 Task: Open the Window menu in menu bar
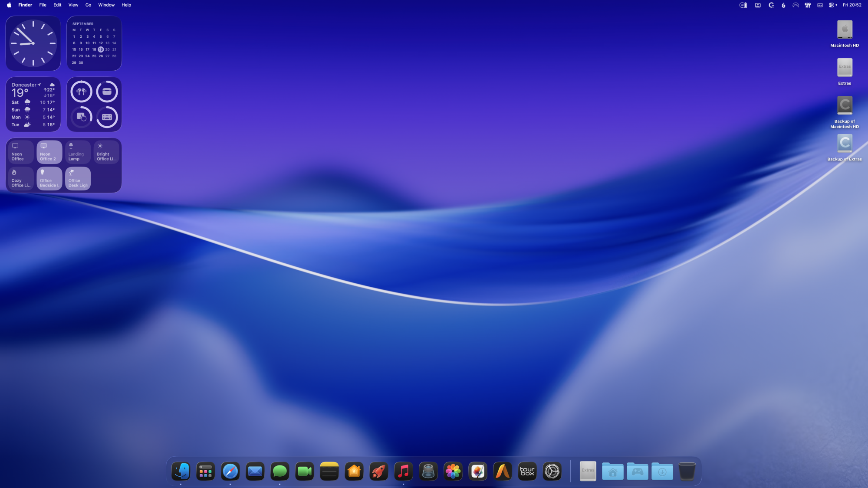coord(106,5)
